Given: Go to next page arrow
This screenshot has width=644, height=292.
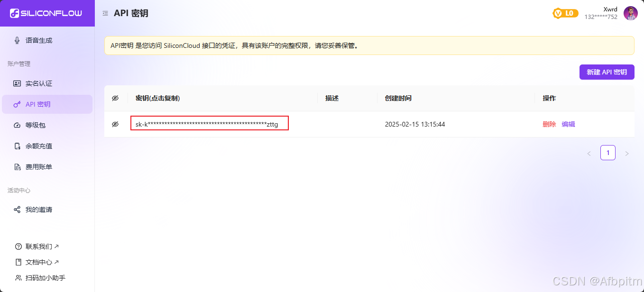Looking at the screenshot, I should (627, 154).
